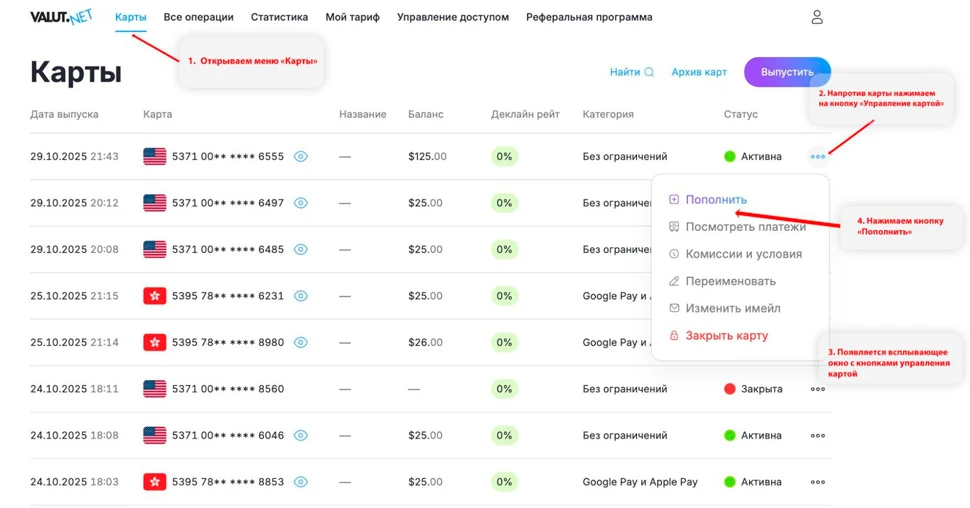
Task: Click US flag of card ending 6497
Action: point(155,203)
